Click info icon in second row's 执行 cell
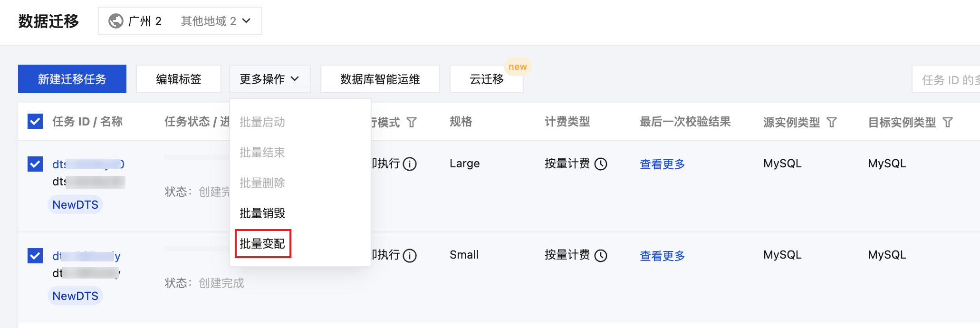 pos(410,256)
